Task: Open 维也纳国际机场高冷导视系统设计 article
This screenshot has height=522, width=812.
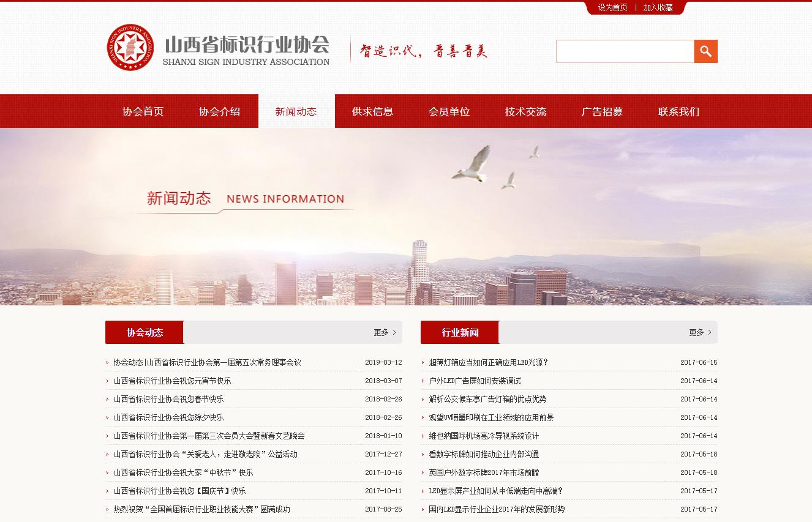Action: 484,436
